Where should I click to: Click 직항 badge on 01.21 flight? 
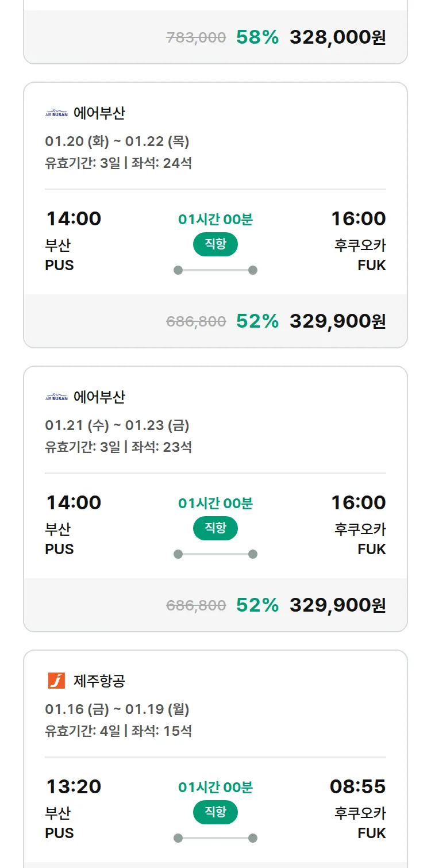pos(215,528)
